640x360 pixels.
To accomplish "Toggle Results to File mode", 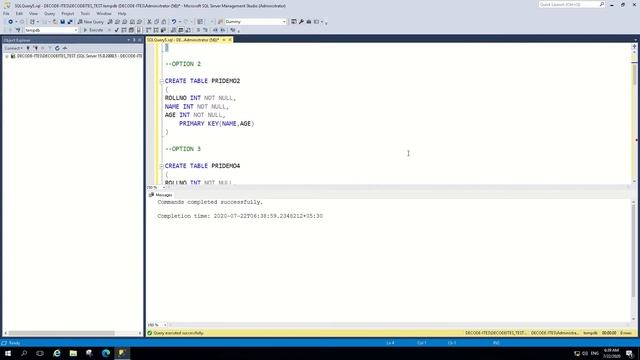I will 188,30.
